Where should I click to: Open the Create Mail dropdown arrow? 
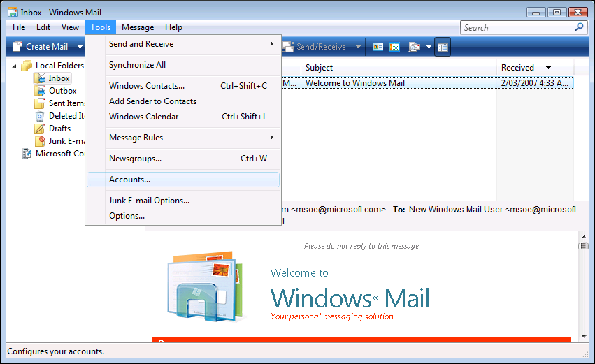(x=80, y=47)
